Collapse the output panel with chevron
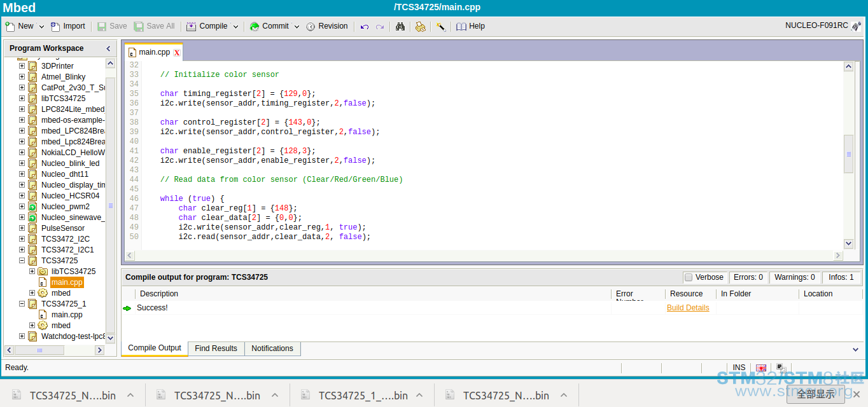This screenshot has height=407, width=868. click(x=855, y=349)
